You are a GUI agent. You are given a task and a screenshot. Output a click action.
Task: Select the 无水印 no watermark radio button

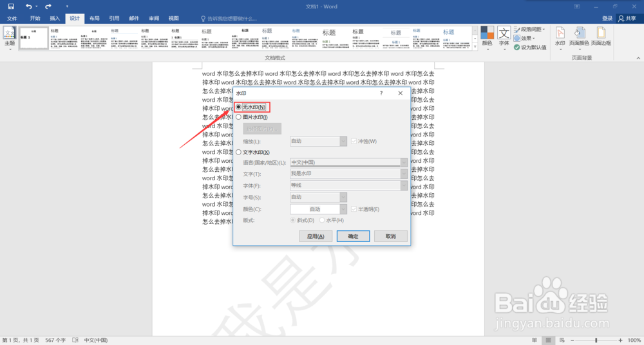pos(239,107)
